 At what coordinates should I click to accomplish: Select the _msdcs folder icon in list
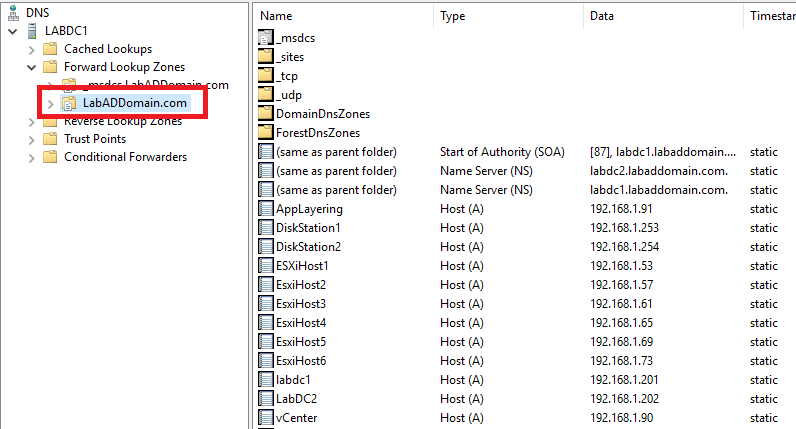pos(266,38)
